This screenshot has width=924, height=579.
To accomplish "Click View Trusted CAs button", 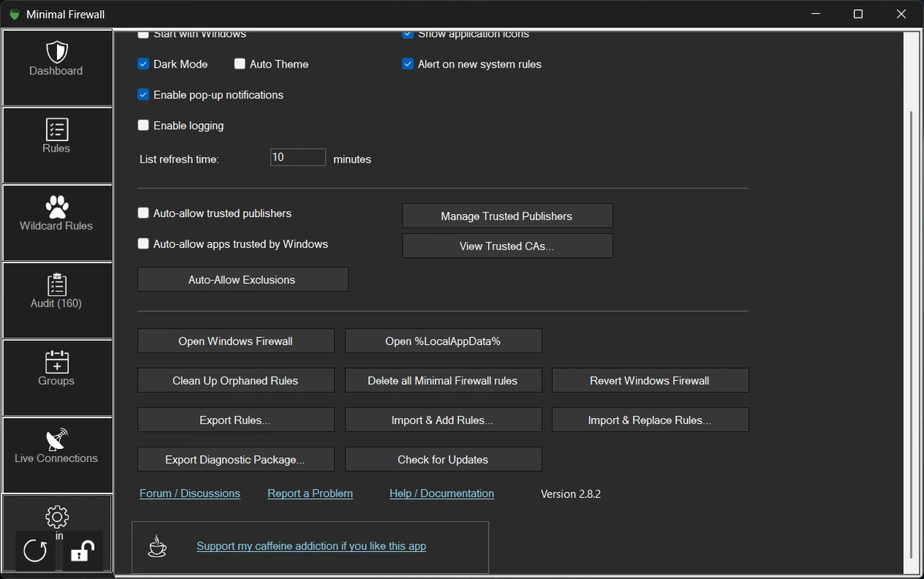I will pos(507,246).
